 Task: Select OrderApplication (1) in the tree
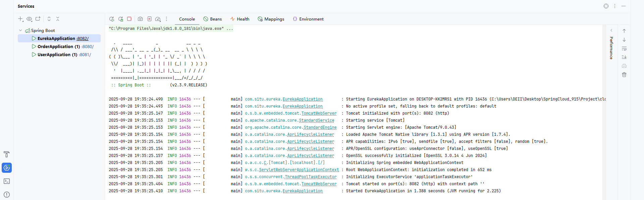point(59,46)
